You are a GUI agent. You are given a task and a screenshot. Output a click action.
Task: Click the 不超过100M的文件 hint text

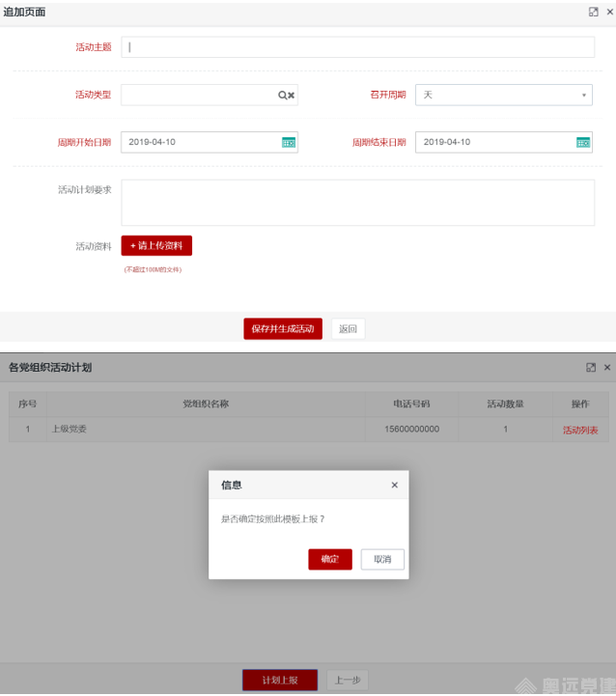(x=153, y=269)
